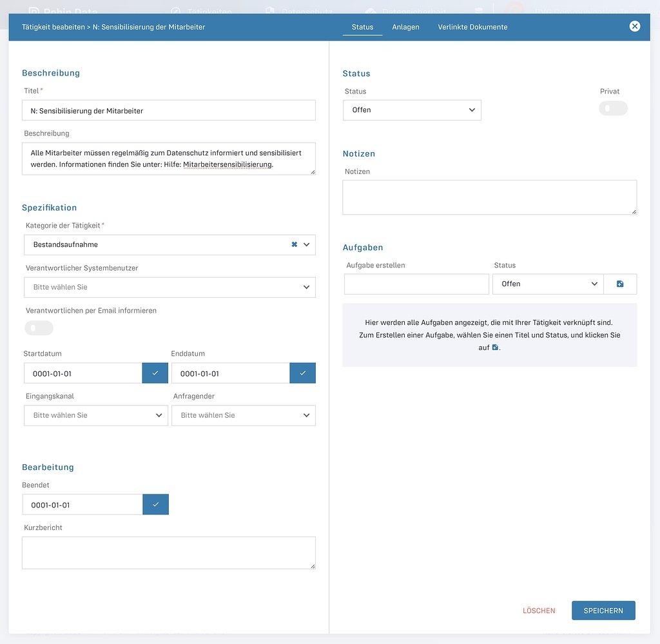The image size is (660, 644).
Task: Confirm Startdatum with the checkmark button
Action: point(155,373)
